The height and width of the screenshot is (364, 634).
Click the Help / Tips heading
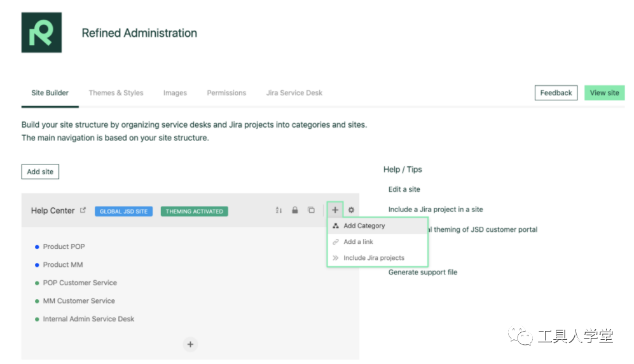403,169
